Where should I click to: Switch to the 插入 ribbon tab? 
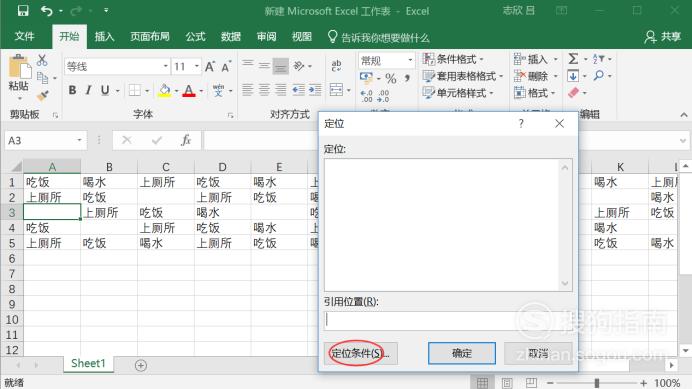click(x=105, y=37)
